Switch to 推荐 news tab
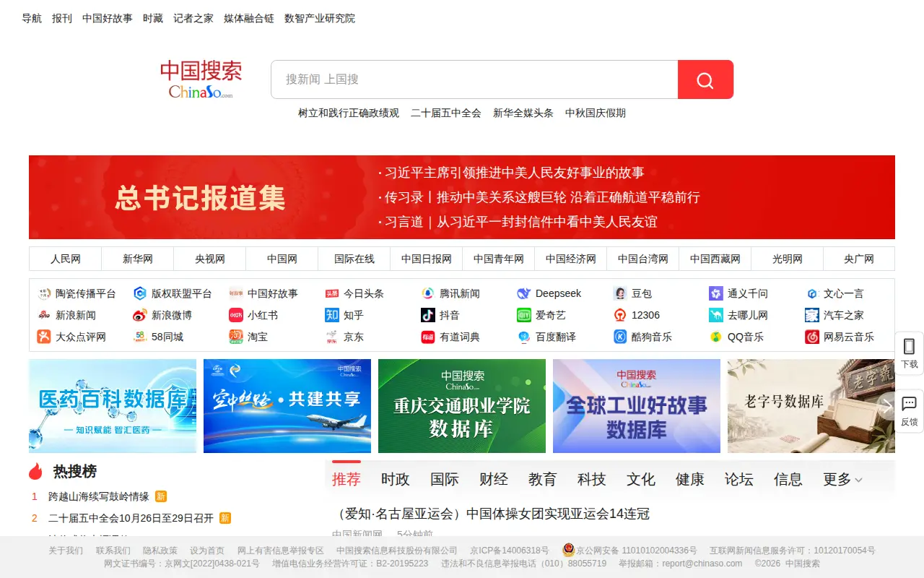The width and height of the screenshot is (924, 578). point(346,479)
